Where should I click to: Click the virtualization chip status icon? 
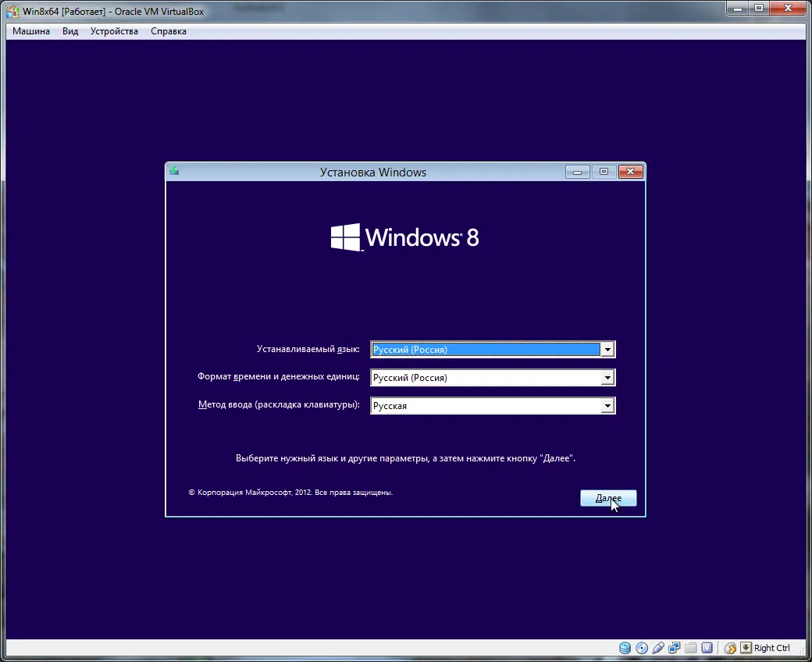707,647
